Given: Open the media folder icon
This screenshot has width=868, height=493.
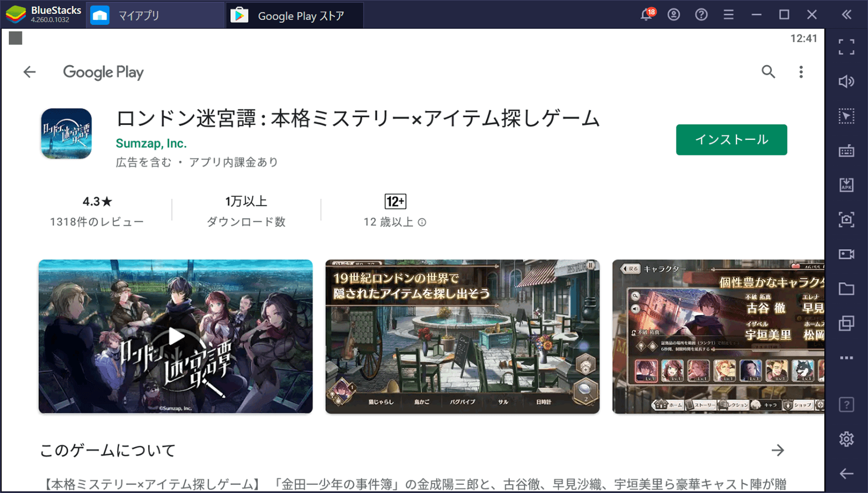Looking at the screenshot, I should click(x=846, y=288).
